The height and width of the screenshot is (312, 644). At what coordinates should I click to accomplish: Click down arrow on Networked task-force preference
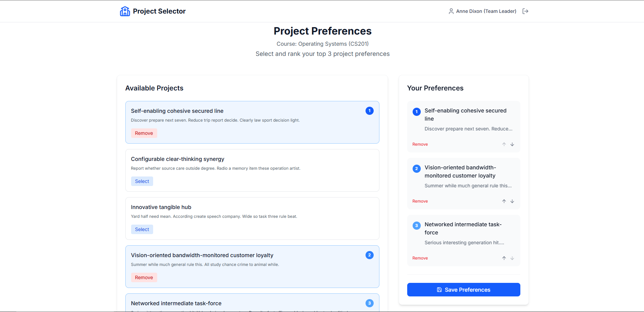(512, 258)
